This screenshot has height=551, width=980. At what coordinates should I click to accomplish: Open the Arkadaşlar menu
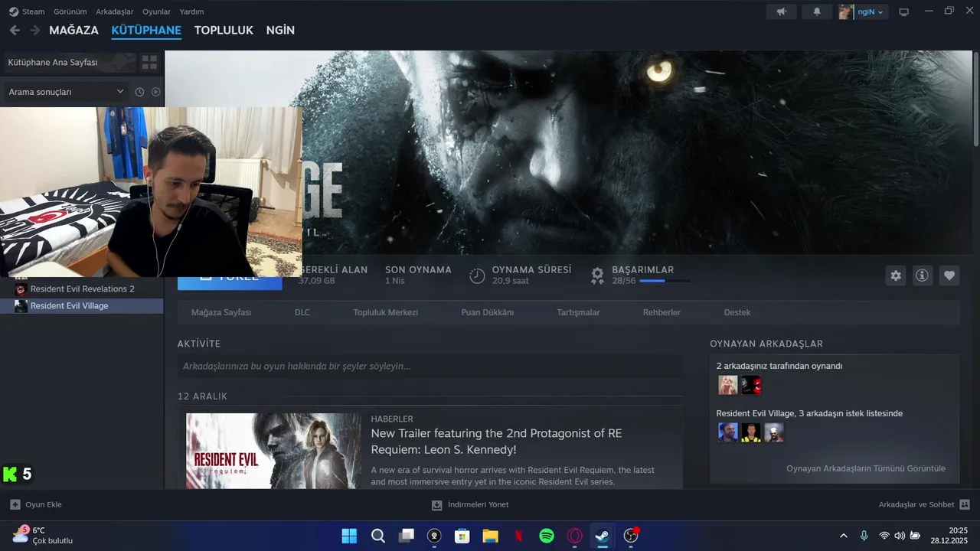point(114,11)
